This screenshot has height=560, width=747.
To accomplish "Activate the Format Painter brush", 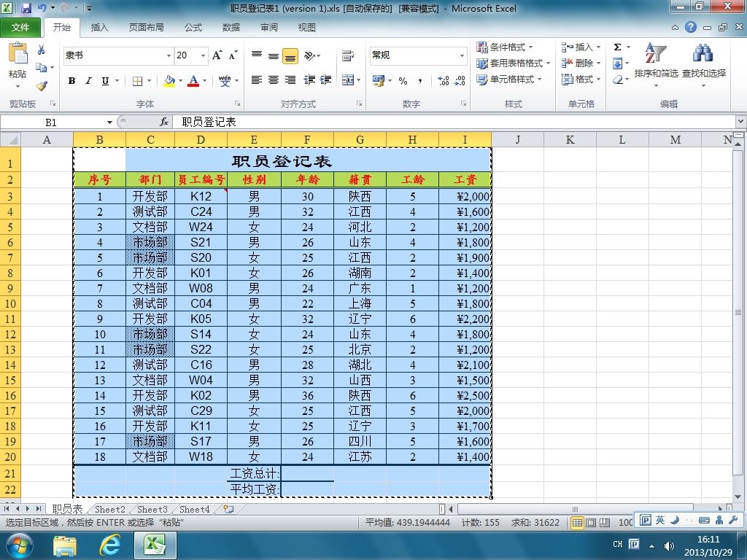I will 42,86.
